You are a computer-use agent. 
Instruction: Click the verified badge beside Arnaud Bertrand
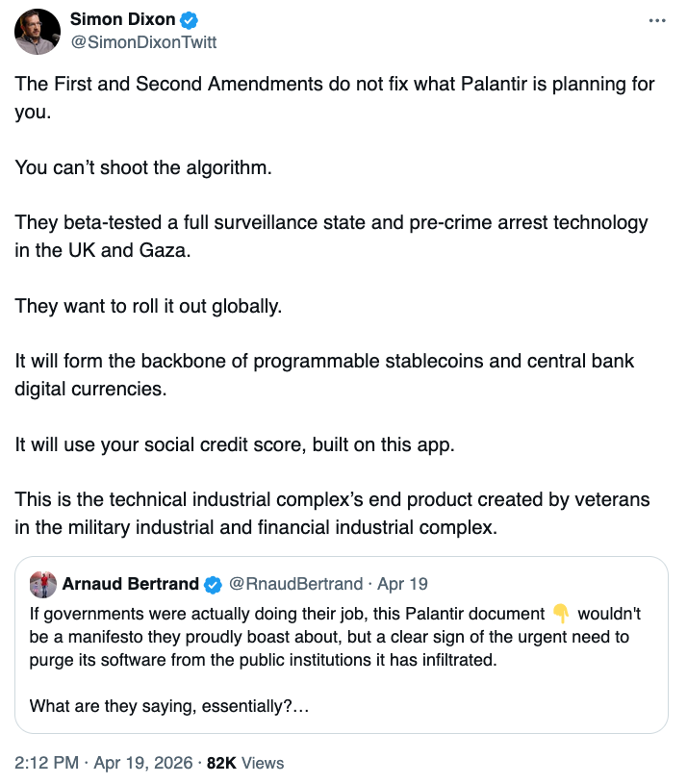214,584
